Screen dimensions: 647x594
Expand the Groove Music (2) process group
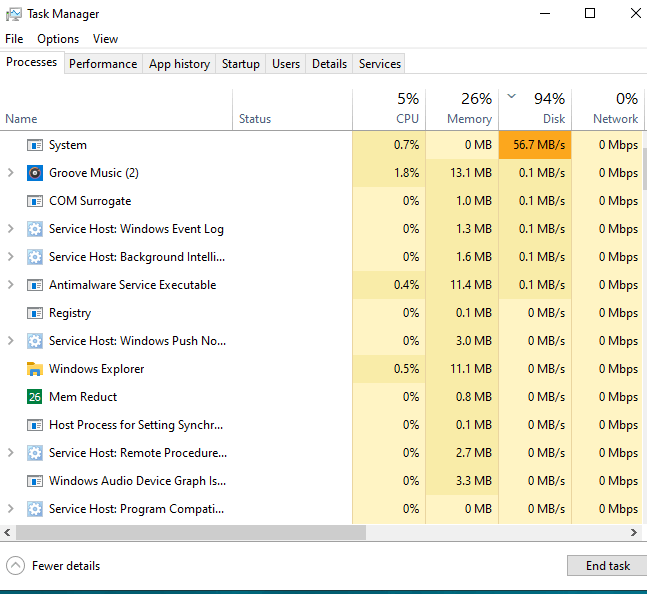(11, 173)
